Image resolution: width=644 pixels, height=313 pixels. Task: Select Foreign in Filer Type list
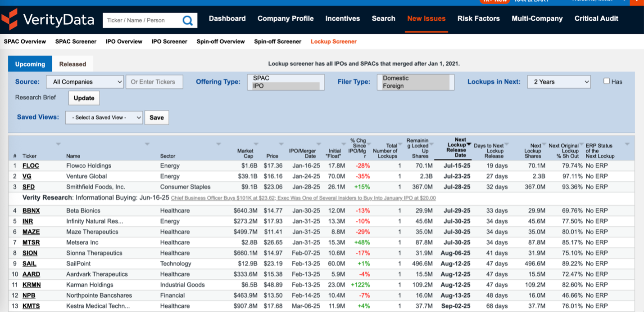tap(415, 86)
